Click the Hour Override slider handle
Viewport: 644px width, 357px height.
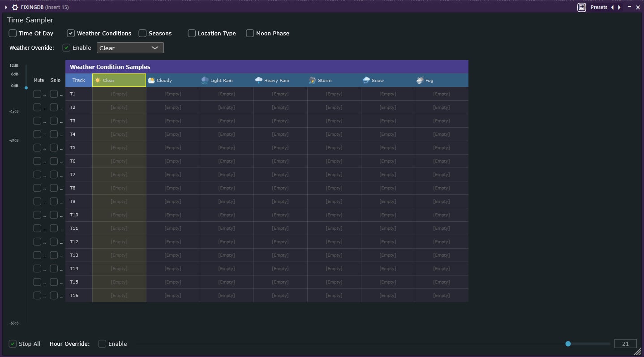tap(568, 344)
